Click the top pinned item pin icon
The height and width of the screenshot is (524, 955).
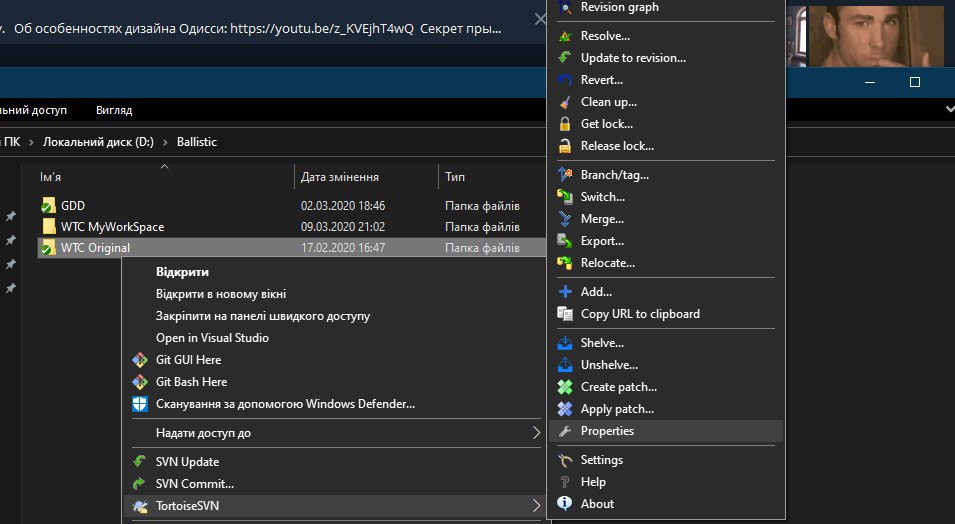point(10,216)
